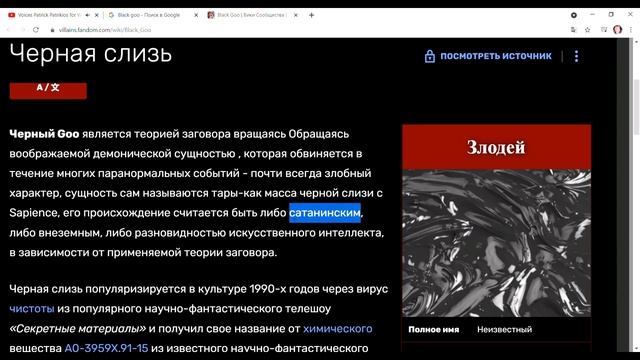
Task: Open the A0-3959X.91-15 link
Action: click(106, 348)
